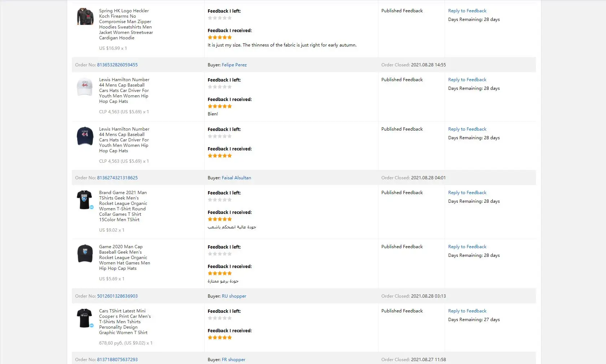Screen dimensions: 606x364
Task: Reply to feedback for the 'Bien!' review
Action: pos(467,80)
